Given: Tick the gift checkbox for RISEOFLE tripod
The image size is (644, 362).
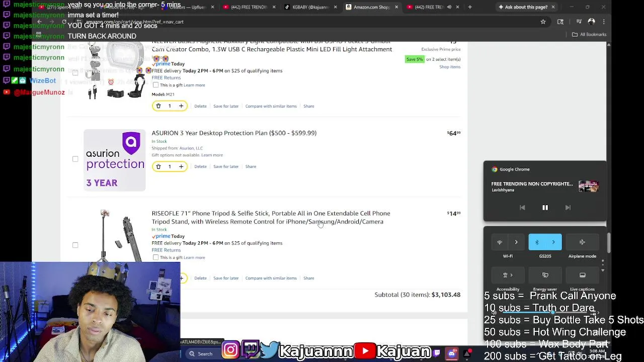Looking at the screenshot, I should (155, 257).
